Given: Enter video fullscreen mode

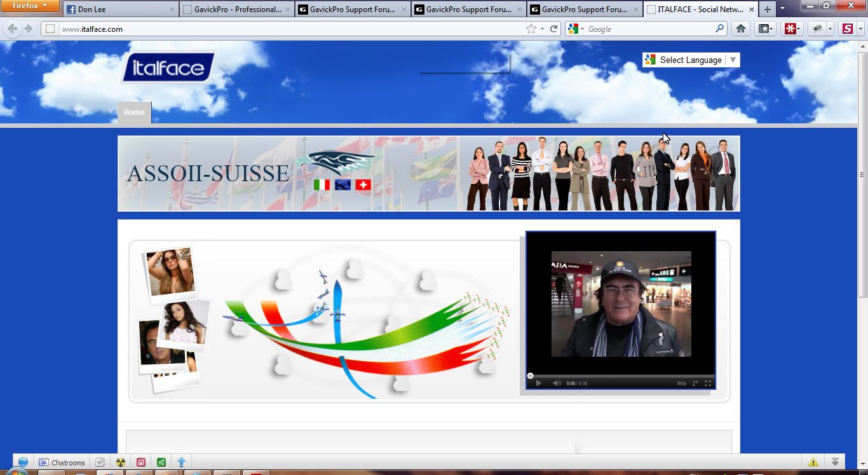Looking at the screenshot, I should 708,383.
